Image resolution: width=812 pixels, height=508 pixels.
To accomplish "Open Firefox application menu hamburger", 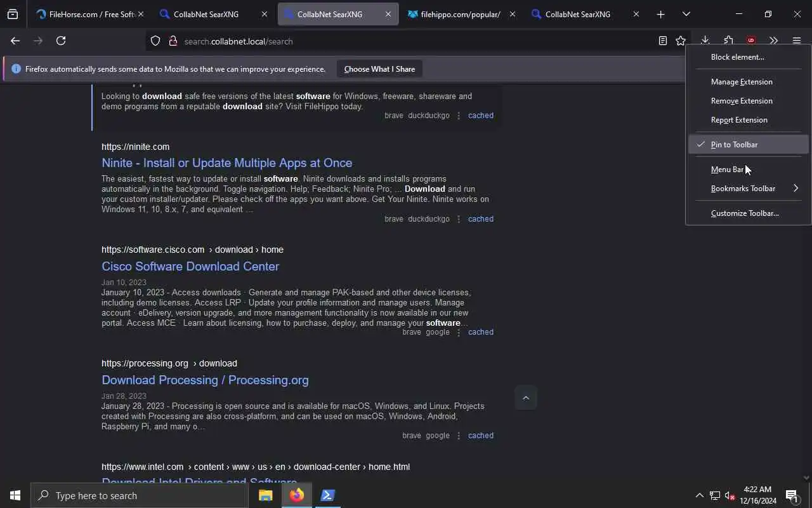I will (797, 41).
